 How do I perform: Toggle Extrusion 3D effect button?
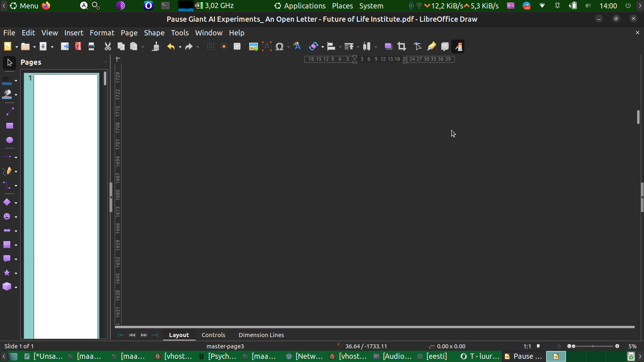[x=445, y=47]
